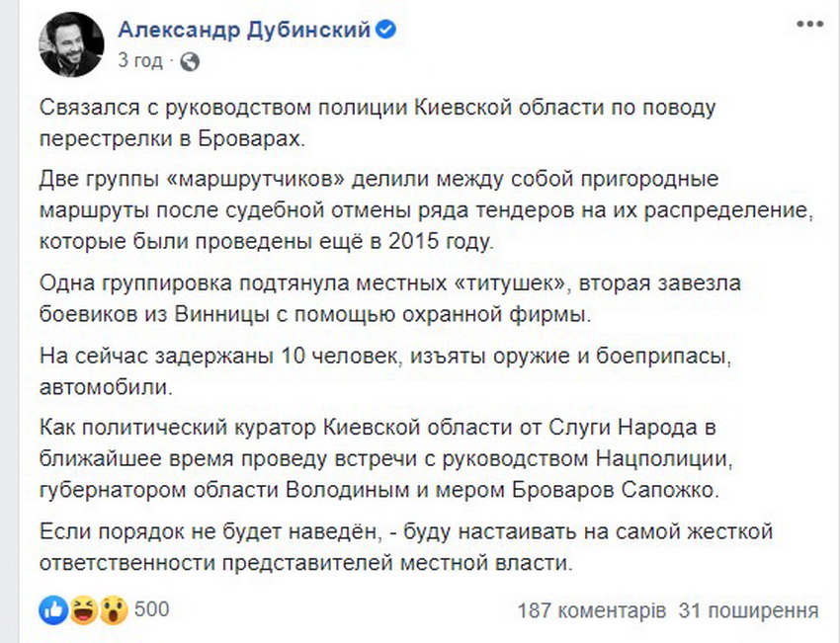Click the paragraph starting with 'Связался с руководством'

tap(377, 121)
